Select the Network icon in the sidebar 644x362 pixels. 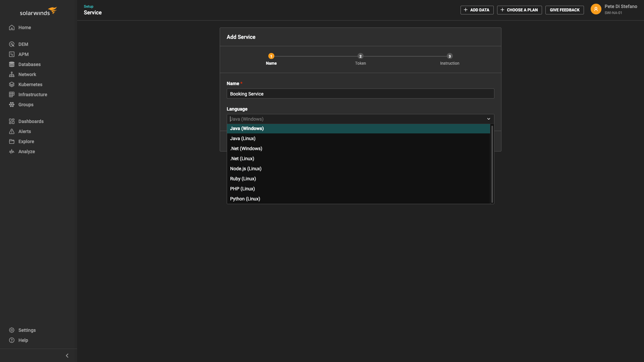pos(12,74)
